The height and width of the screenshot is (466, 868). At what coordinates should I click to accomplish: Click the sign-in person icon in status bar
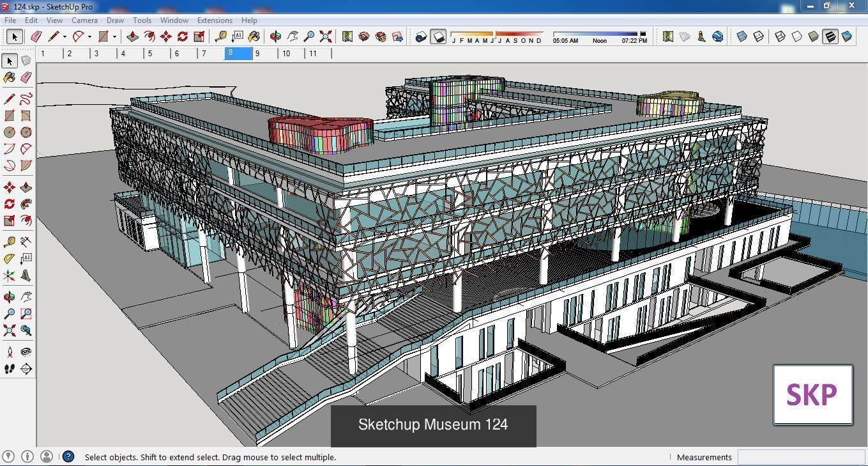[x=46, y=456]
